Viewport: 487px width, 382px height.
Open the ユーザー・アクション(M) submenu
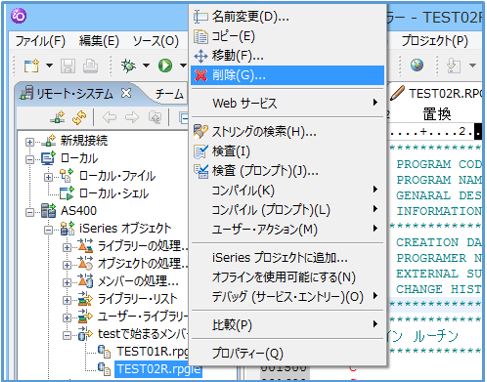(x=287, y=229)
